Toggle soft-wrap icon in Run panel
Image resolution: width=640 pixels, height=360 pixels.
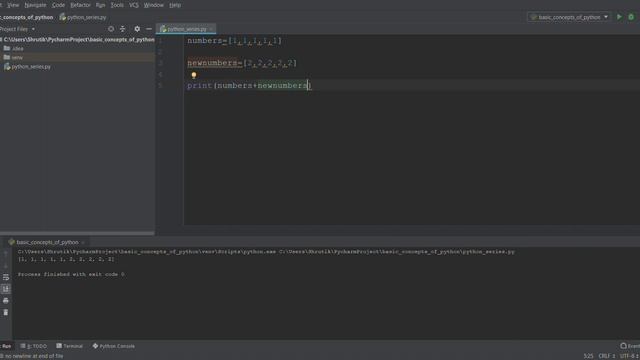6,278
